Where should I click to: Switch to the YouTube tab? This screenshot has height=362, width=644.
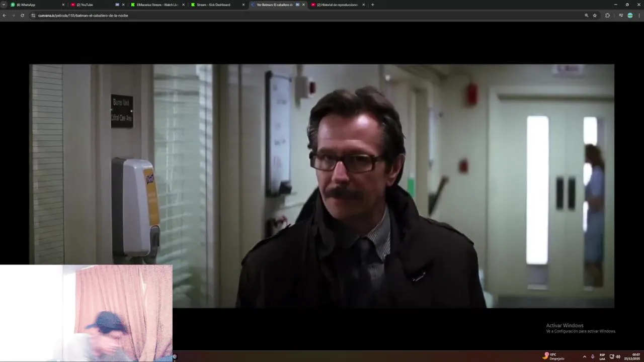(x=97, y=5)
